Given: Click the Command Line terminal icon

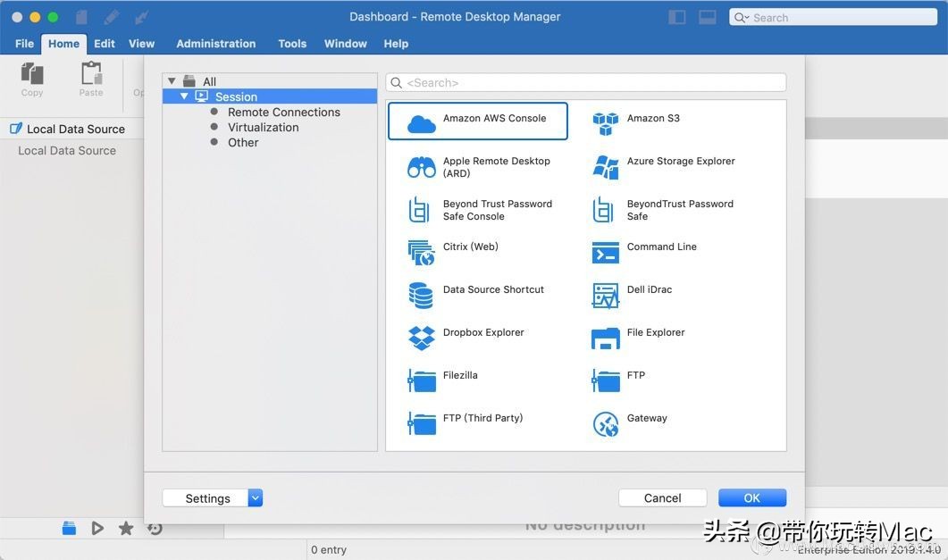Looking at the screenshot, I should 605,253.
